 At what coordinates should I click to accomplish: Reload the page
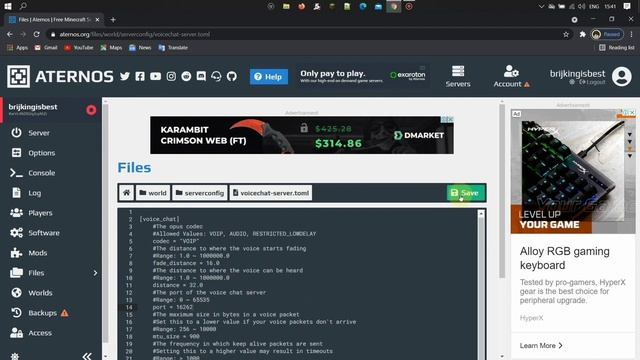(36, 34)
